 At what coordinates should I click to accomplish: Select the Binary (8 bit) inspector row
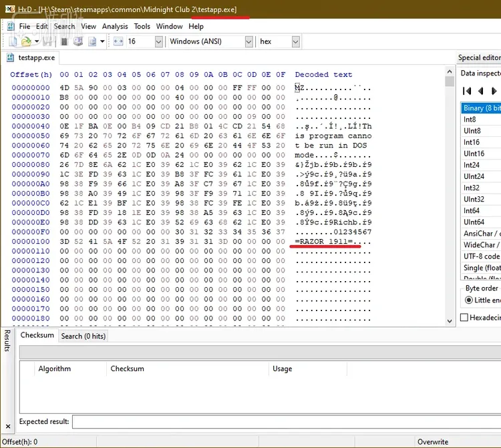pyautogui.click(x=481, y=108)
